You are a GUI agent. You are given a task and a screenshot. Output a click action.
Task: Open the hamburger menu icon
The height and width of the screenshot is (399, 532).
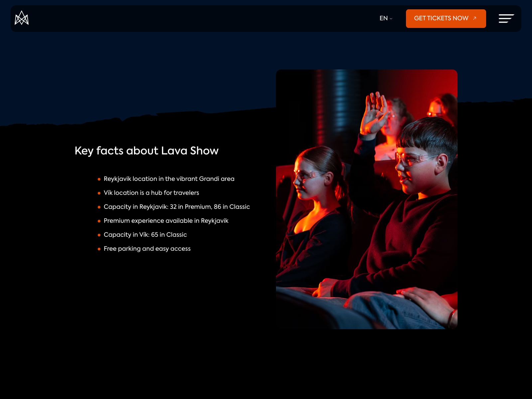pyautogui.click(x=506, y=19)
